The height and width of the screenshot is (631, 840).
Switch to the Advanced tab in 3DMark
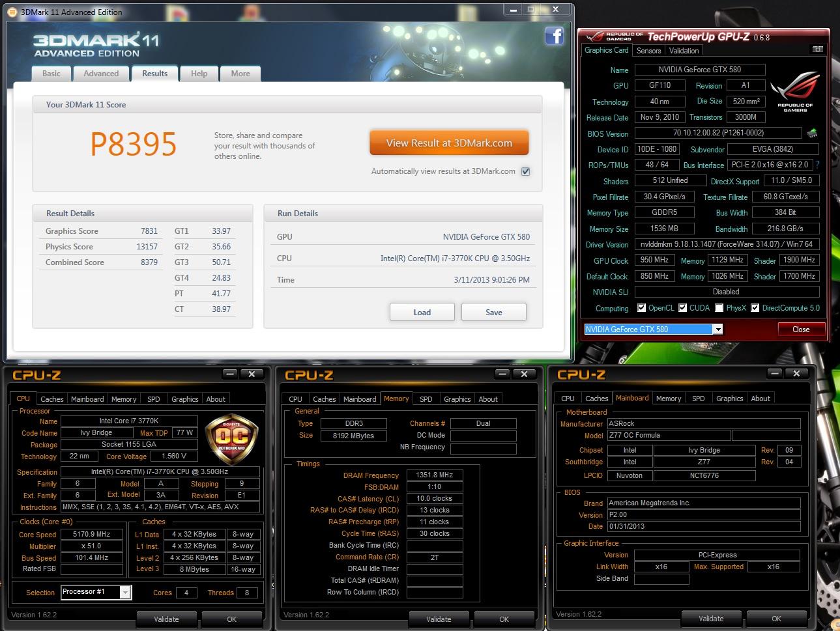click(x=101, y=74)
